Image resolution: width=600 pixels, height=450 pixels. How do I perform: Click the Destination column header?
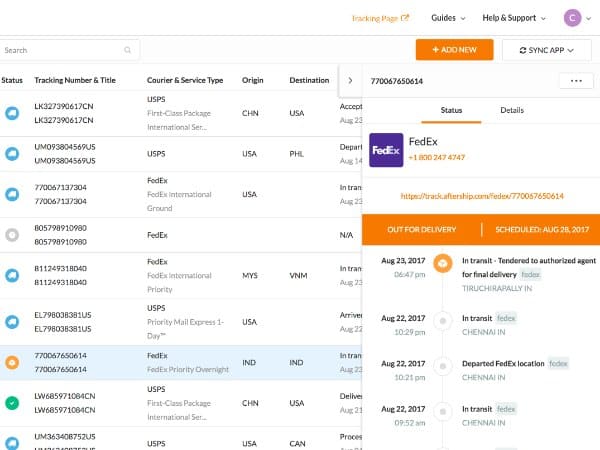(309, 80)
